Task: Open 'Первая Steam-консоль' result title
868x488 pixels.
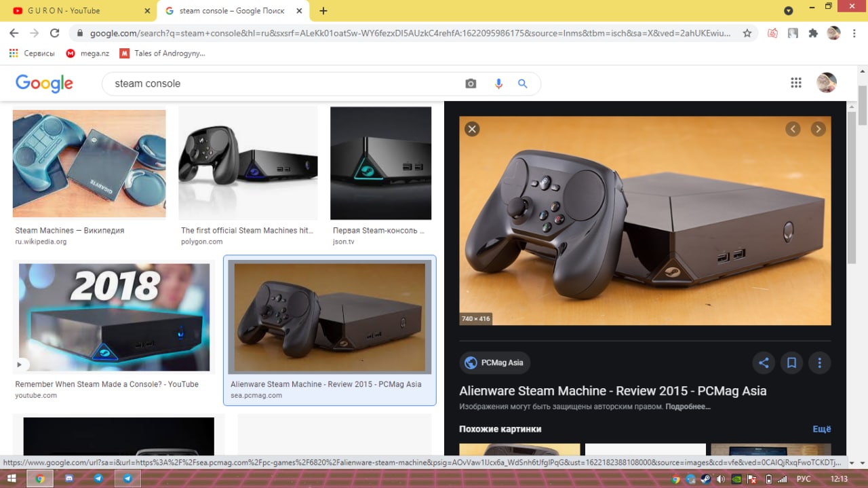Action: click(x=378, y=231)
